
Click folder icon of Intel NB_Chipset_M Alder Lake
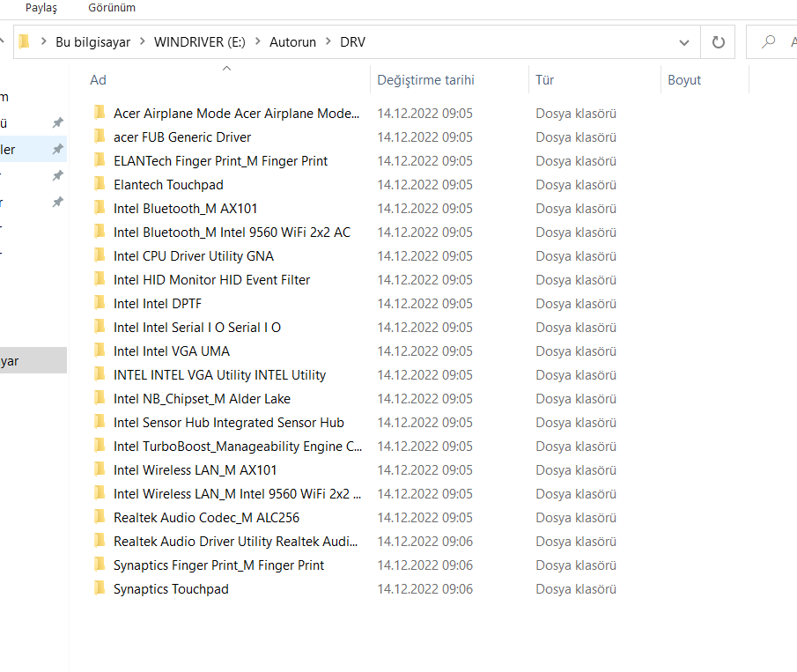coord(100,398)
